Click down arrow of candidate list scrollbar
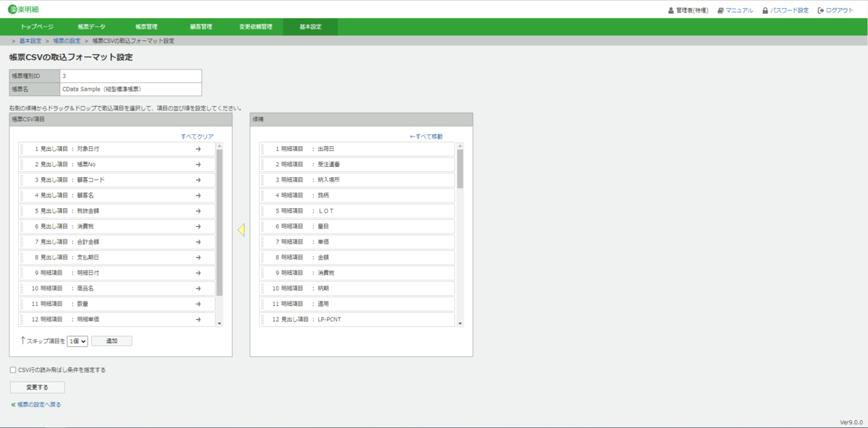Viewport: 868px width, 428px height. (x=460, y=324)
